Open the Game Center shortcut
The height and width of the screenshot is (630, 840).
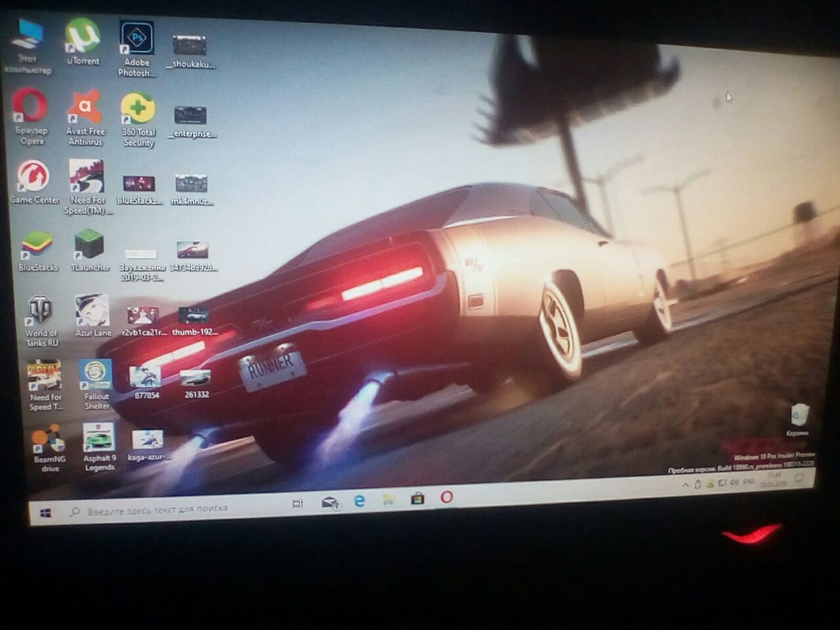pos(34,182)
